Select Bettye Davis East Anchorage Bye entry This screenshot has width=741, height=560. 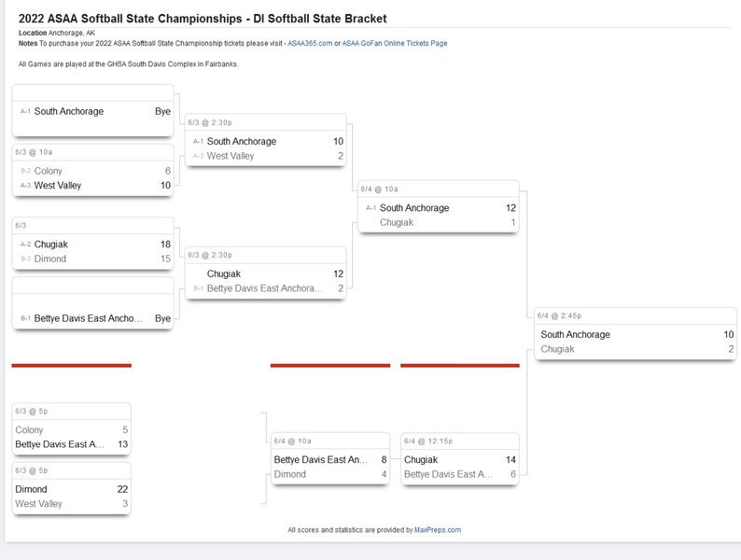88,319
